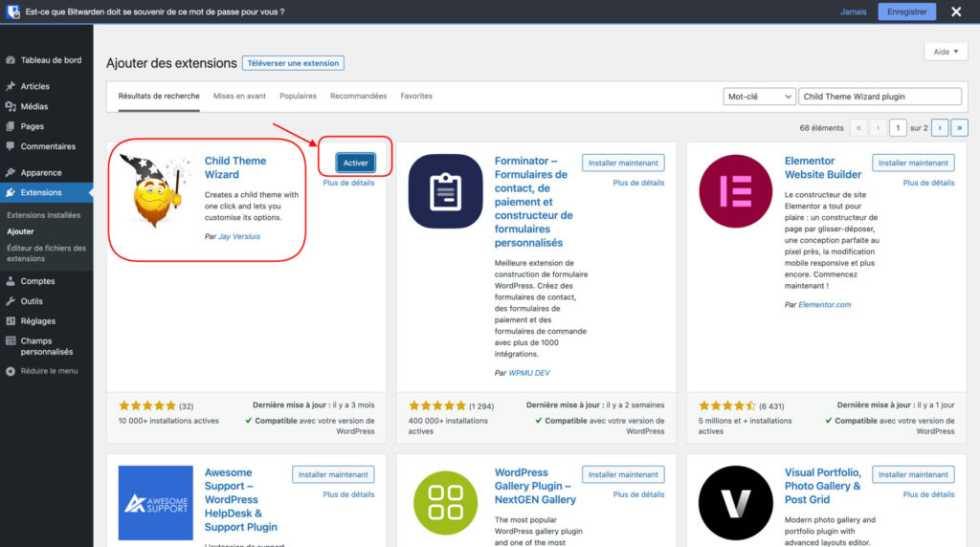This screenshot has height=547, width=980.
Task: Click the Forminator clipboard icon
Action: (446, 191)
